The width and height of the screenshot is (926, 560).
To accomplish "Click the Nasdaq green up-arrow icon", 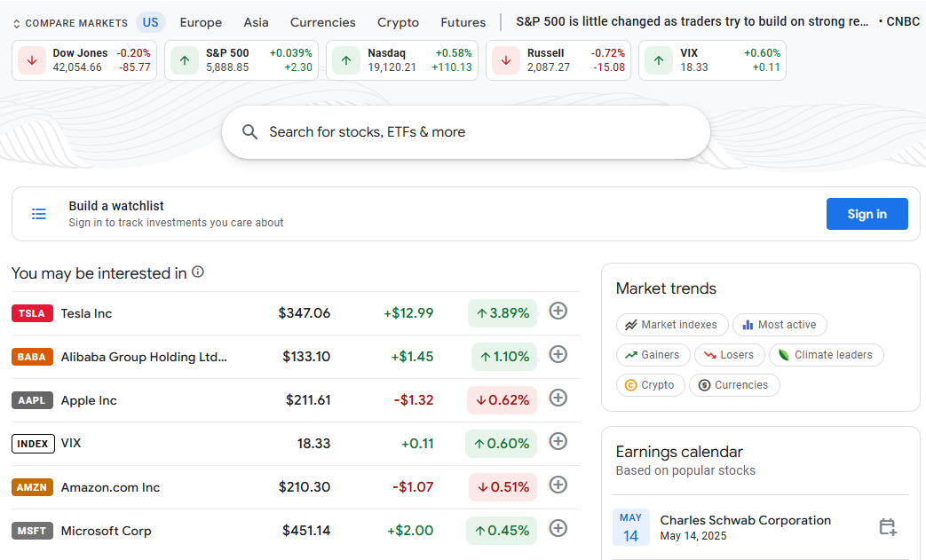I will click(x=346, y=60).
